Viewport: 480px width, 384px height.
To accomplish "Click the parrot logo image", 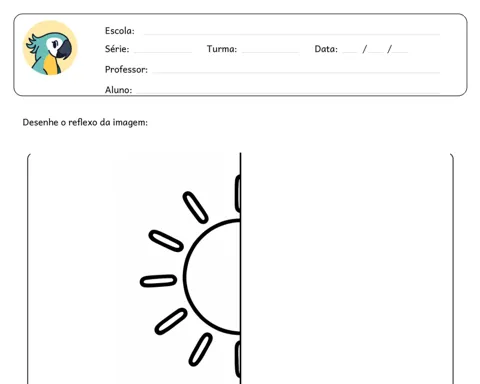I will [x=50, y=48].
